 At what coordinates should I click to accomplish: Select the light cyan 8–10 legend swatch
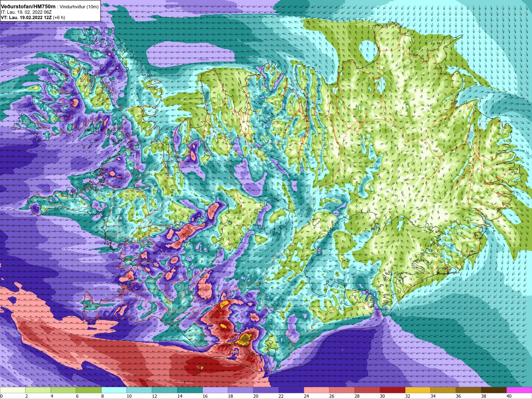114,390
